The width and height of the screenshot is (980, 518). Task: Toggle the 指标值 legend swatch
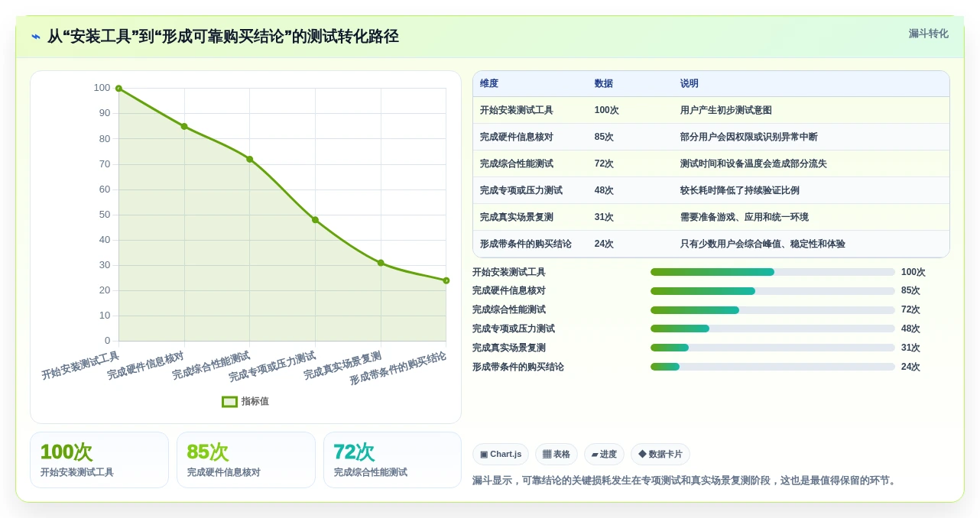tap(229, 402)
